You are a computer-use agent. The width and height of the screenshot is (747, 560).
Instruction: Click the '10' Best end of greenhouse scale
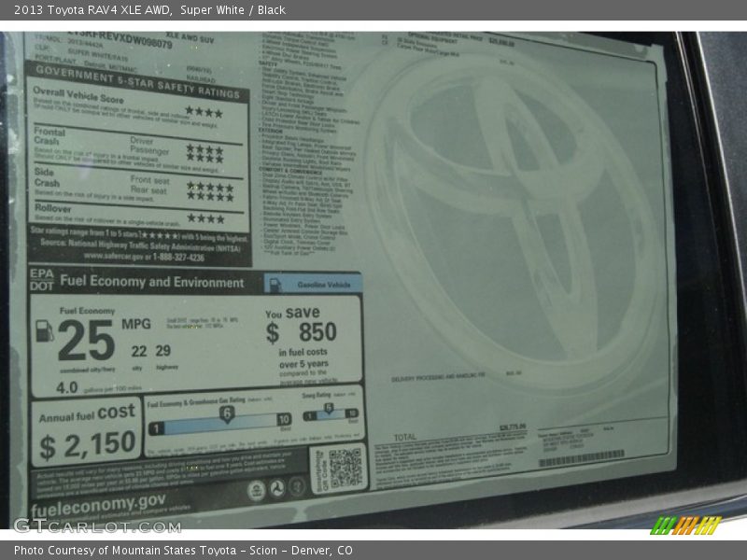(284, 419)
